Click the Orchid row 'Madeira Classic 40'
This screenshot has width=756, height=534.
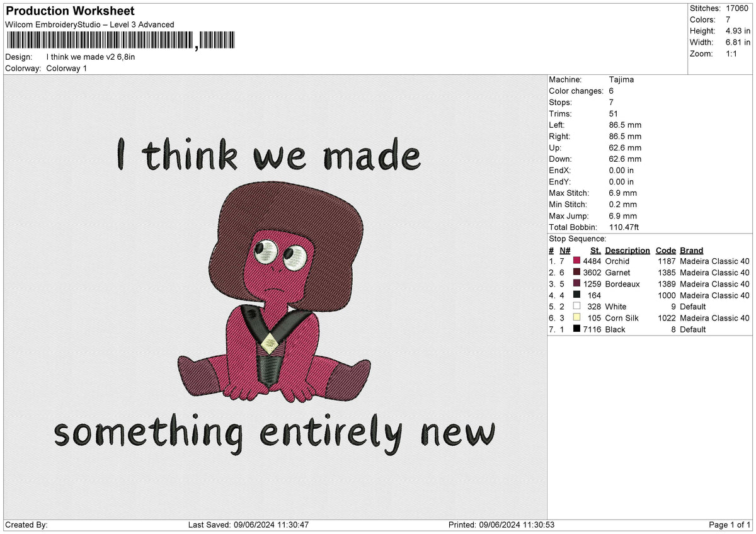715,261
